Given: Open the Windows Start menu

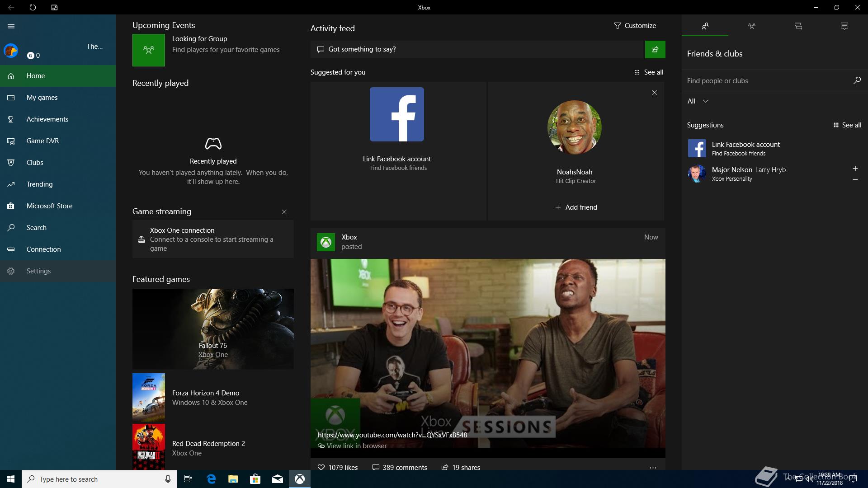Looking at the screenshot, I should (x=11, y=479).
